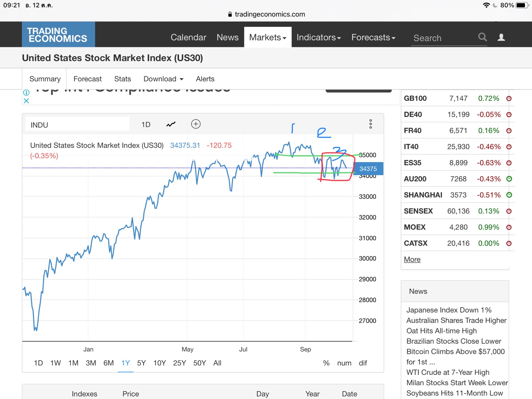Expand the Forecasts dropdown menu
Screen dimensions: 532x399
[x=373, y=37]
